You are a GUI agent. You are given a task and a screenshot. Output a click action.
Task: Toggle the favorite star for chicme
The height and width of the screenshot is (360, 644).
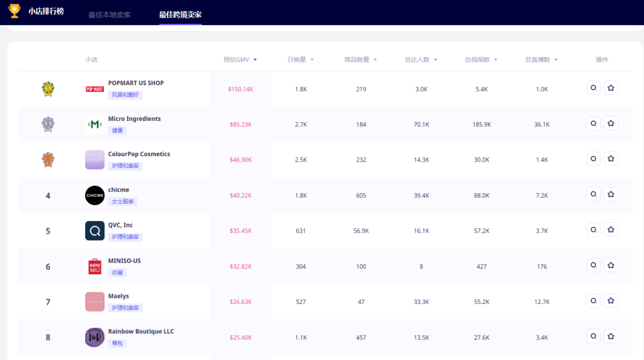tap(611, 194)
